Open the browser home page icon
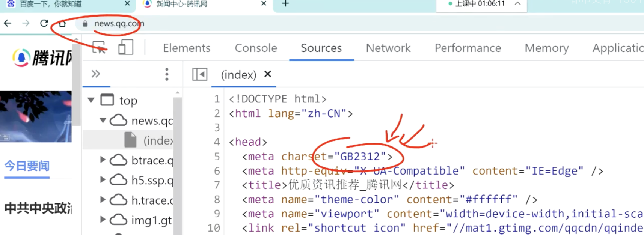The width and height of the screenshot is (644, 235). click(62, 23)
